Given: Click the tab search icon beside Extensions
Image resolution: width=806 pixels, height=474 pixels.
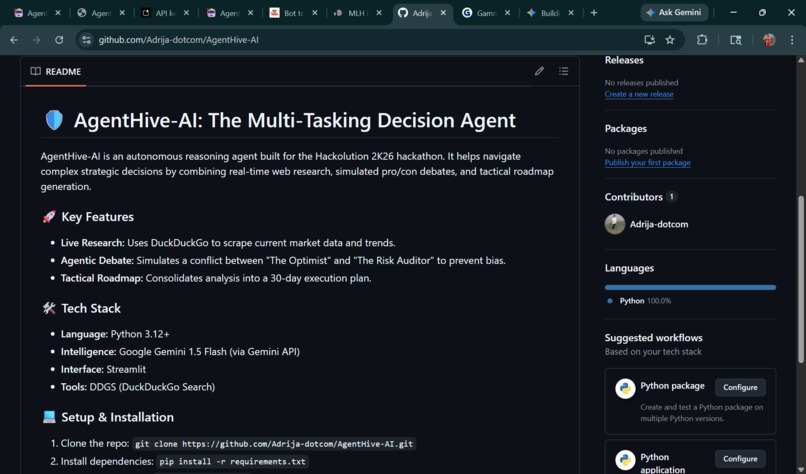Looking at the screenshot, I should tap(736, 40).
